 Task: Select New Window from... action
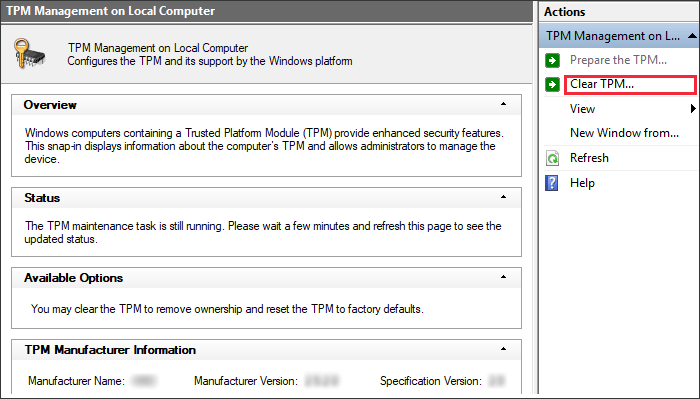coord(624,133)
